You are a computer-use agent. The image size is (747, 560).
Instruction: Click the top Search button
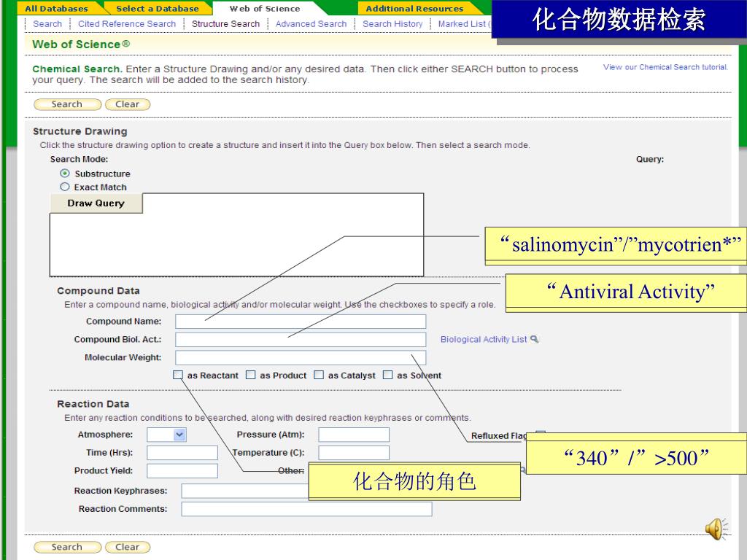(67, 104)
